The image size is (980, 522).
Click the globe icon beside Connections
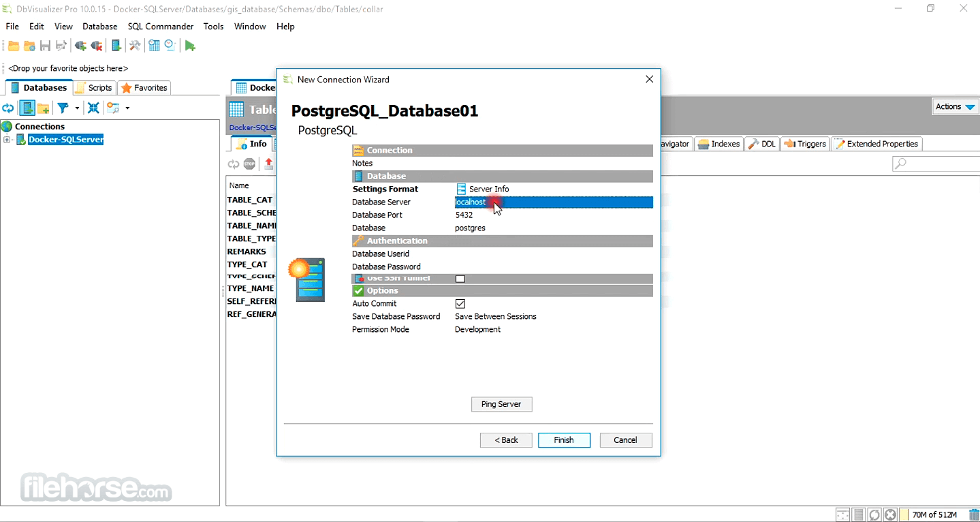pos(7,126)
